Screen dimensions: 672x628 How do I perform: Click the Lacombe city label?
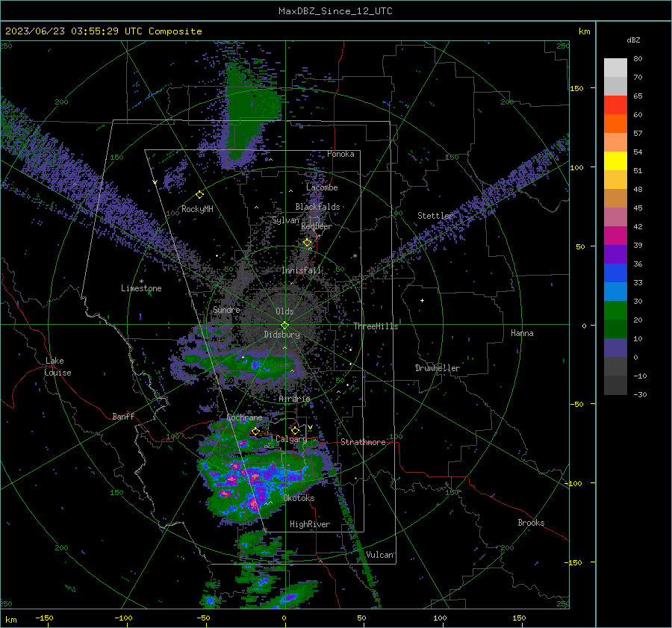(322, 187)
